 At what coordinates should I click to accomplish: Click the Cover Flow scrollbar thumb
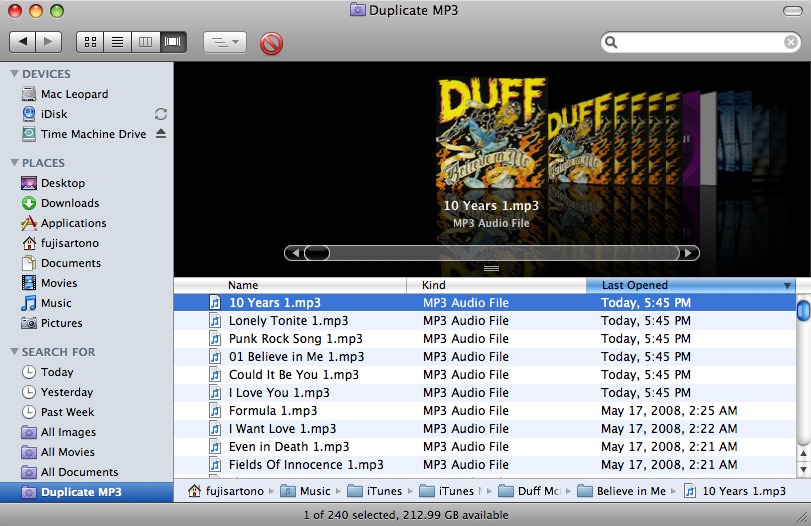[x=317, y=253]
